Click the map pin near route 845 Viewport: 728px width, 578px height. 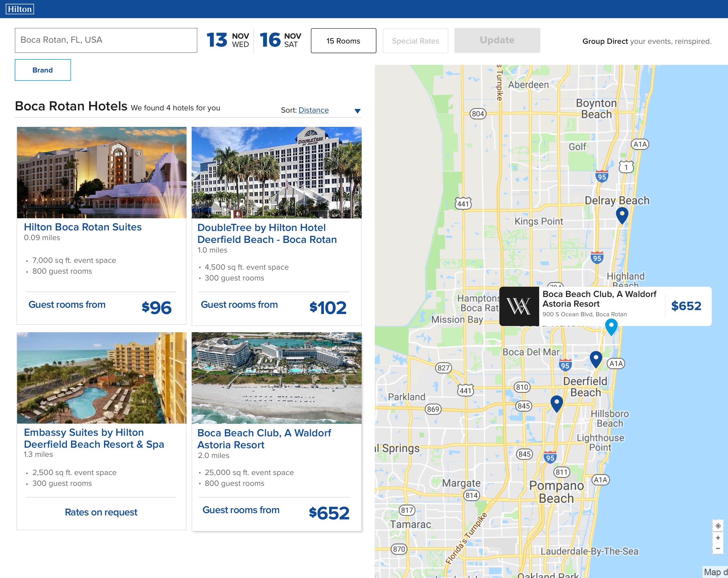tap(557, 403)
